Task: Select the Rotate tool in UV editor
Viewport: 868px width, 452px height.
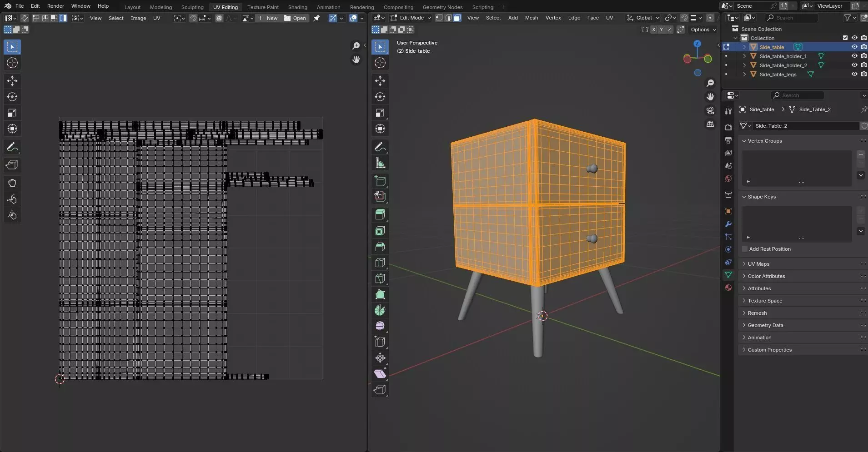Action: tap(12, 97)
